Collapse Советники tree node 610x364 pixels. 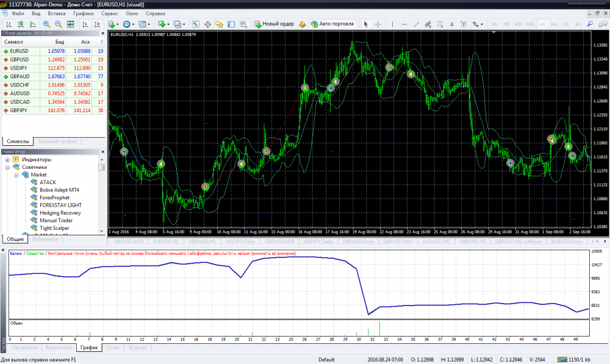point(7,168)
